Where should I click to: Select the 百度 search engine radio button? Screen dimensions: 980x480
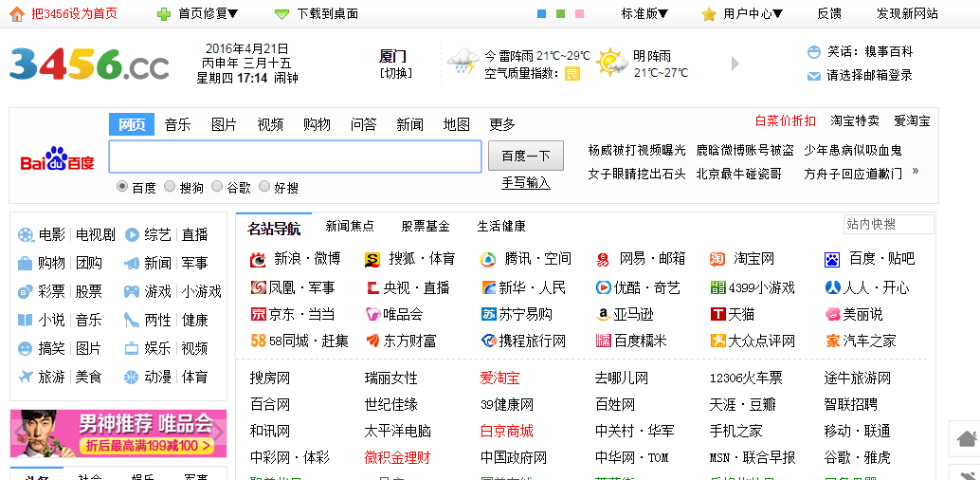click(x=122, y=187)
